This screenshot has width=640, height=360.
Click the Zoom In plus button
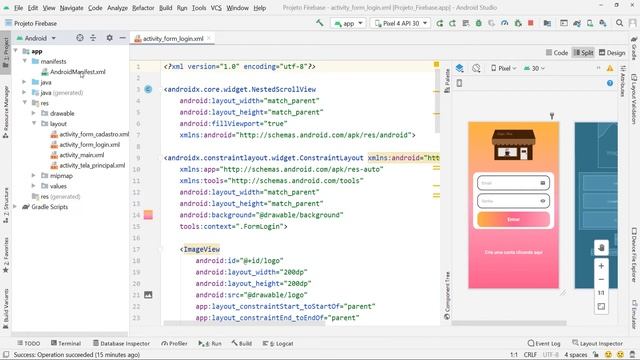601,266
